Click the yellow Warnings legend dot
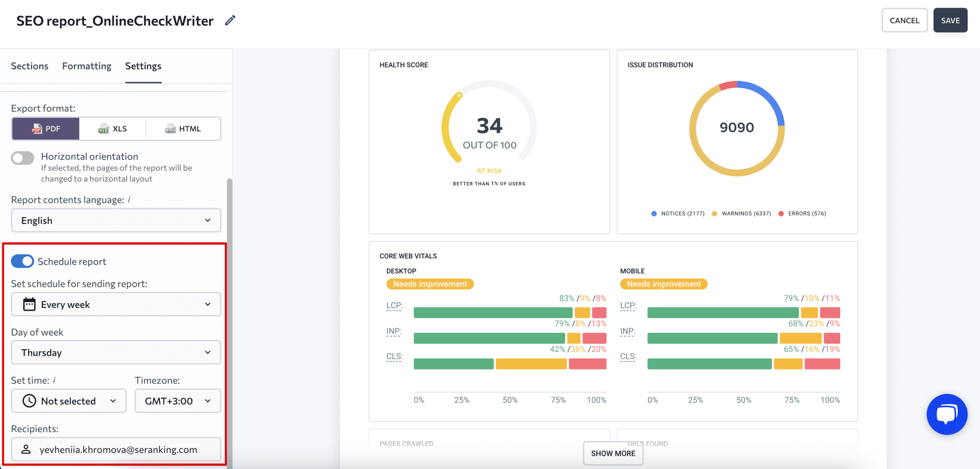Image resolution: width=980 pixels, height=469 pixels. click(714, 214)
